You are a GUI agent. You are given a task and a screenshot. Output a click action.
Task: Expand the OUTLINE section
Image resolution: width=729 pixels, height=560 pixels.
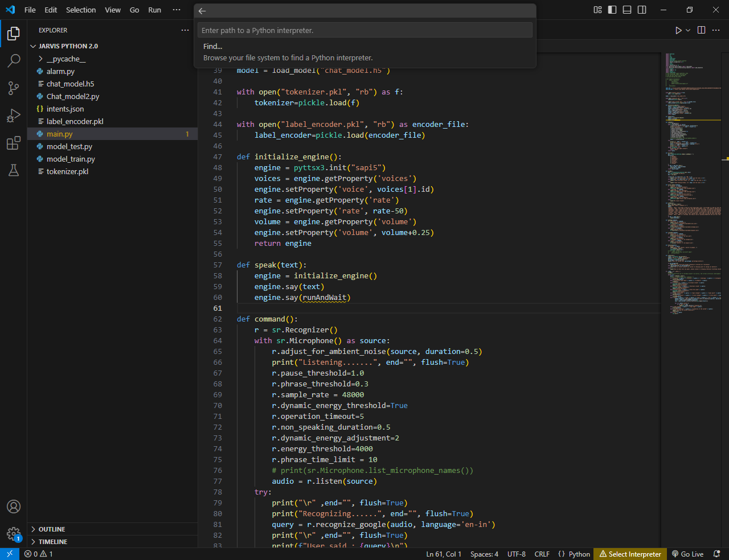point(52,529)
